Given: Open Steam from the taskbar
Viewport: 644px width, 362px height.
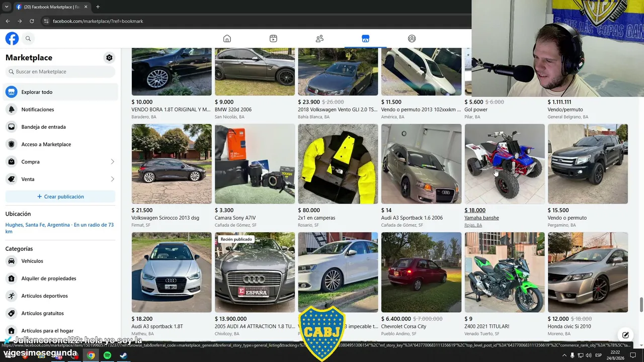Looking at the screenshot, I should point(124,355).
